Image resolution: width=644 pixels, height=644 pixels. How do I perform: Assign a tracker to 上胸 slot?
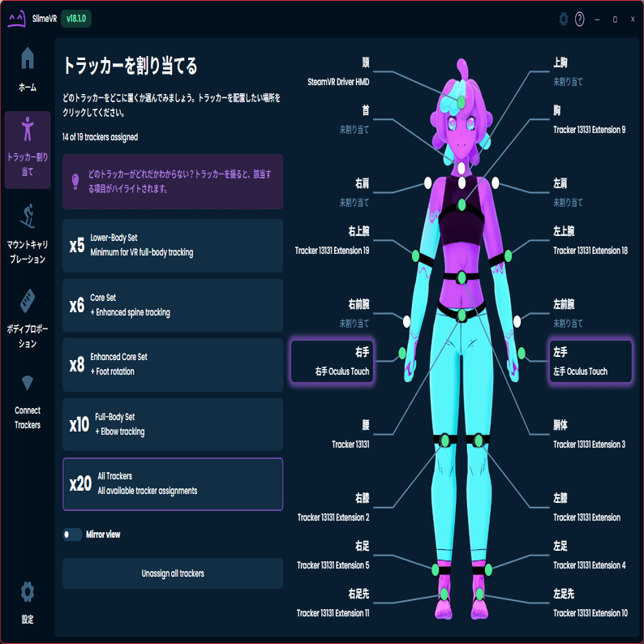tap(590, 72)
